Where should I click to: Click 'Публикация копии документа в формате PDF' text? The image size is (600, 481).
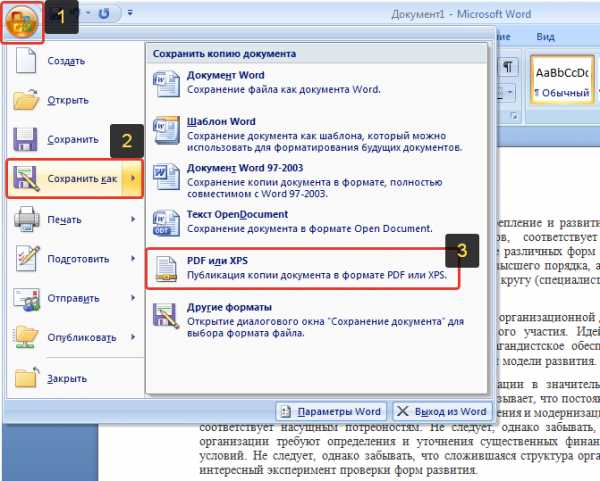click(x=317, y=275)
